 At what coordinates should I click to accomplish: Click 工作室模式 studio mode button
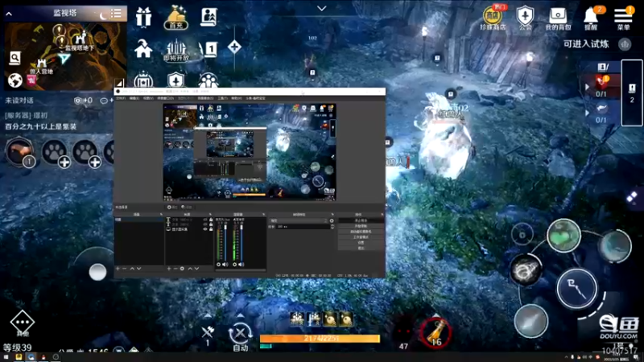click(361, 237)
